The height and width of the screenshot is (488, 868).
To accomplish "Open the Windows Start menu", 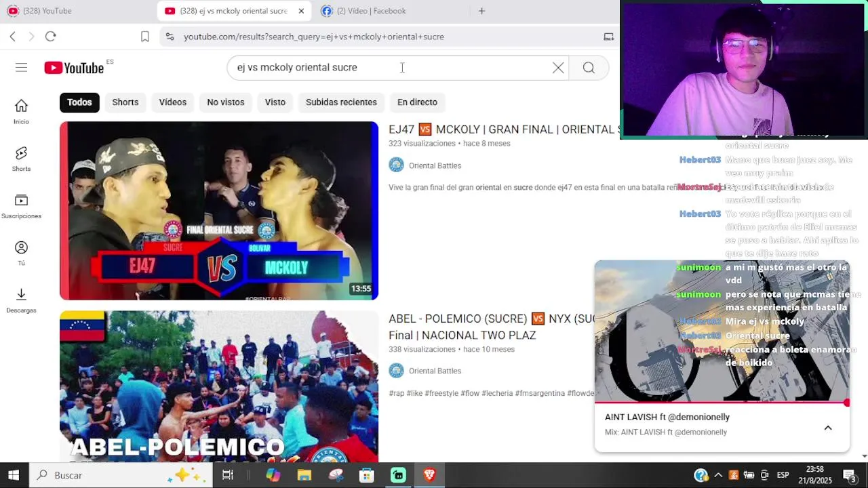I will [x=14, y=475].
